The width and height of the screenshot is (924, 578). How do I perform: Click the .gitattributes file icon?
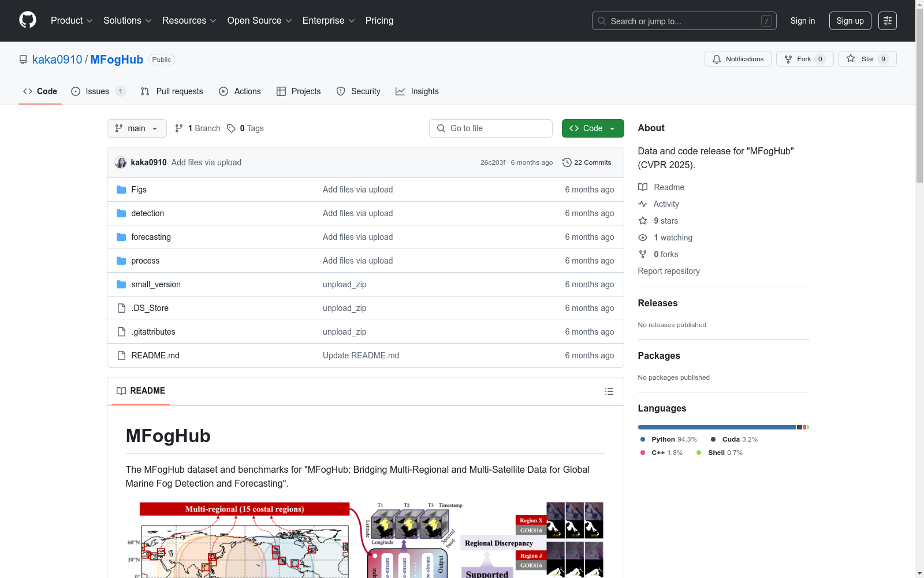point(121,332)
